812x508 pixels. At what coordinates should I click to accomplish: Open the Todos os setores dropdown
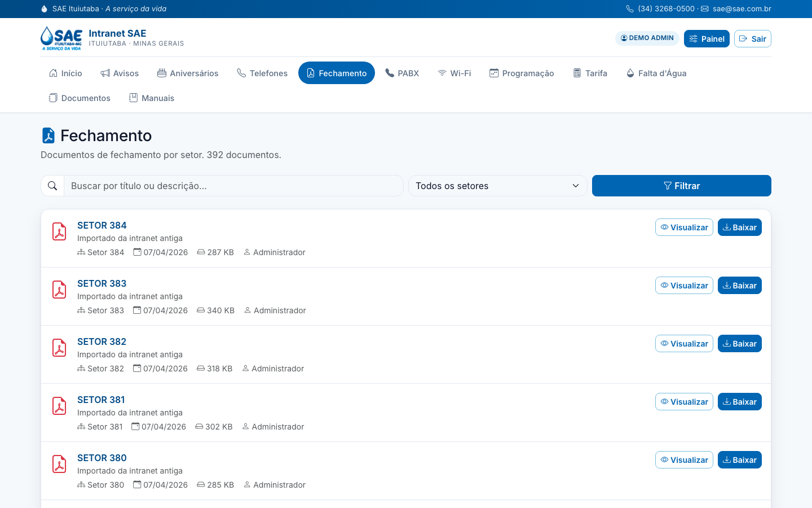[498, 186]
